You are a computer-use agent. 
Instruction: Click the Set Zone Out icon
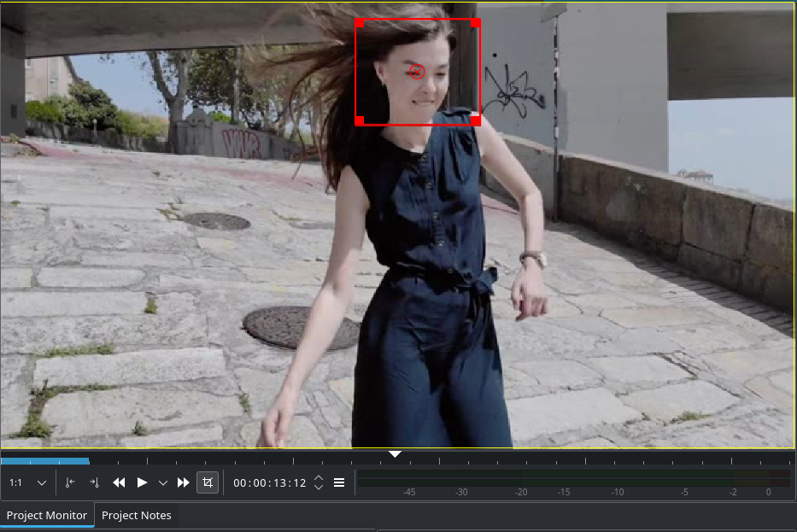click(94, 482)
